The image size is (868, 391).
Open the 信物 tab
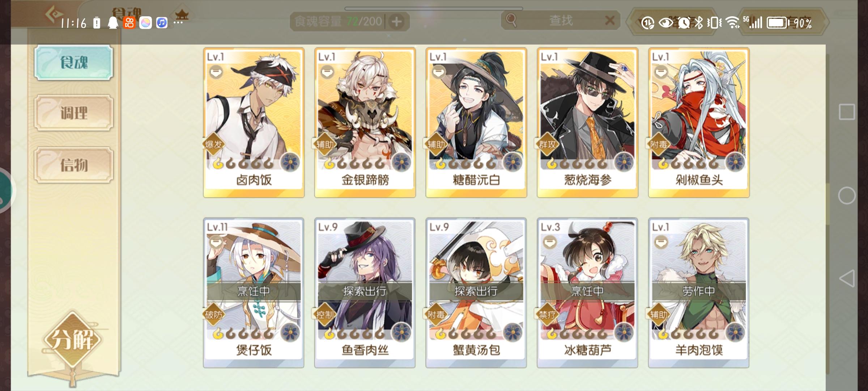coord(74,165)
